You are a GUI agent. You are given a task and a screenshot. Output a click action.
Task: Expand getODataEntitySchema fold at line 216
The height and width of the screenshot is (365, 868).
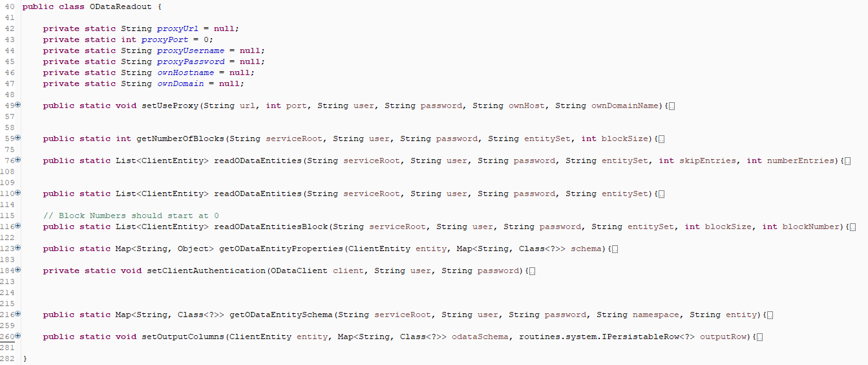click(18, 314)
